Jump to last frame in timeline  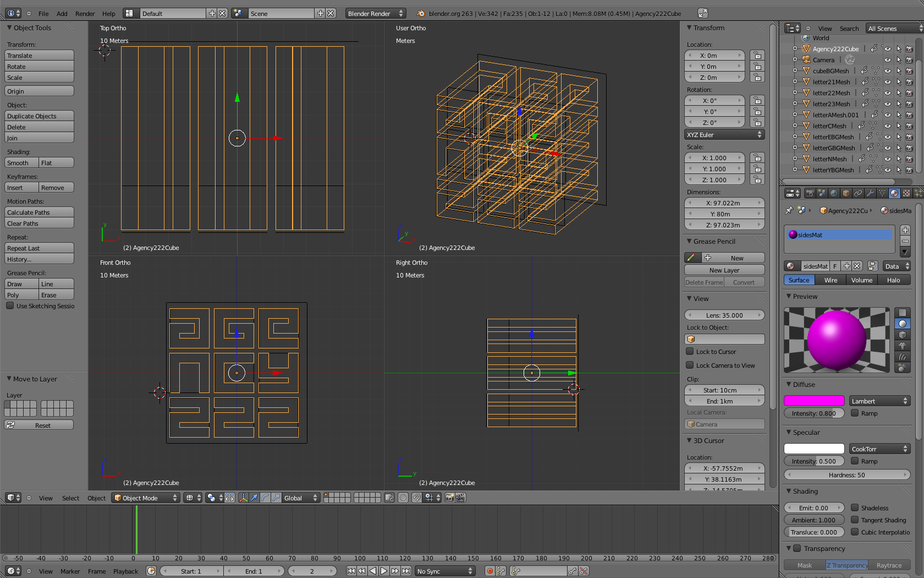(x=406, y=571)
